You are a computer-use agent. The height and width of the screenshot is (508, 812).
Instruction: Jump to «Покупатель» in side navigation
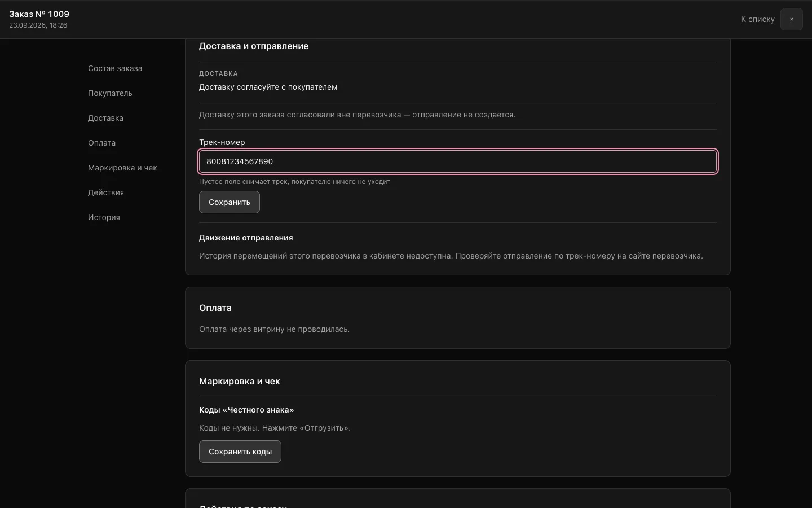point(110,93)
